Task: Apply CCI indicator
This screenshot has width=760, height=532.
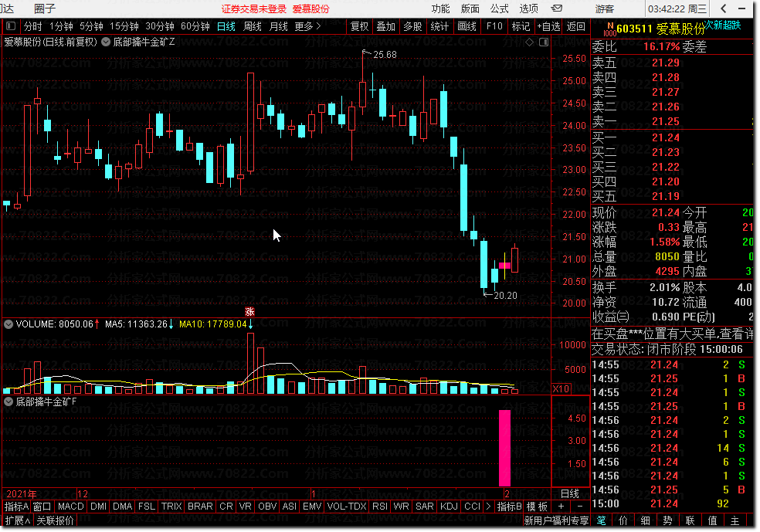Action: tap(472, 507)
